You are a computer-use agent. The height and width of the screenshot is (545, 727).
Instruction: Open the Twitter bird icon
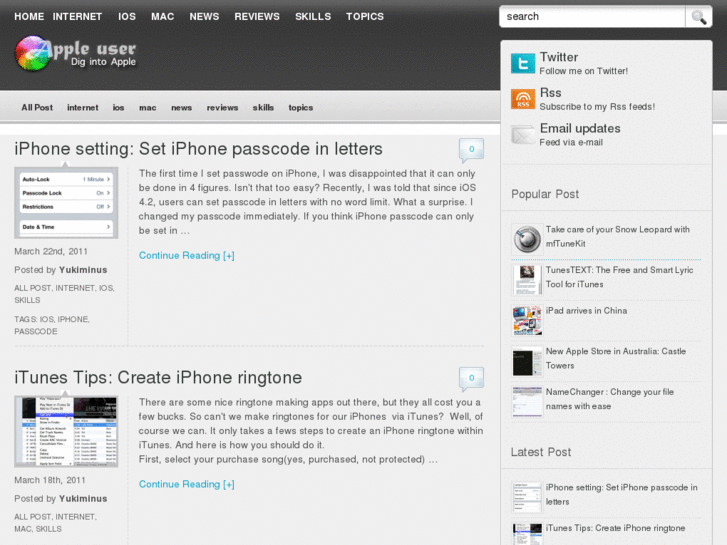(x=523, y=63)
